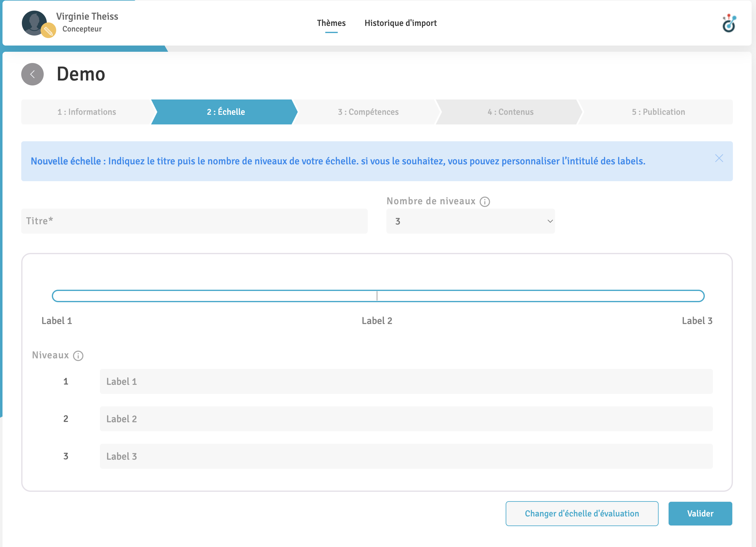Focus the Titre input field
The image size is (756, 547).
[x=194, y=221]
